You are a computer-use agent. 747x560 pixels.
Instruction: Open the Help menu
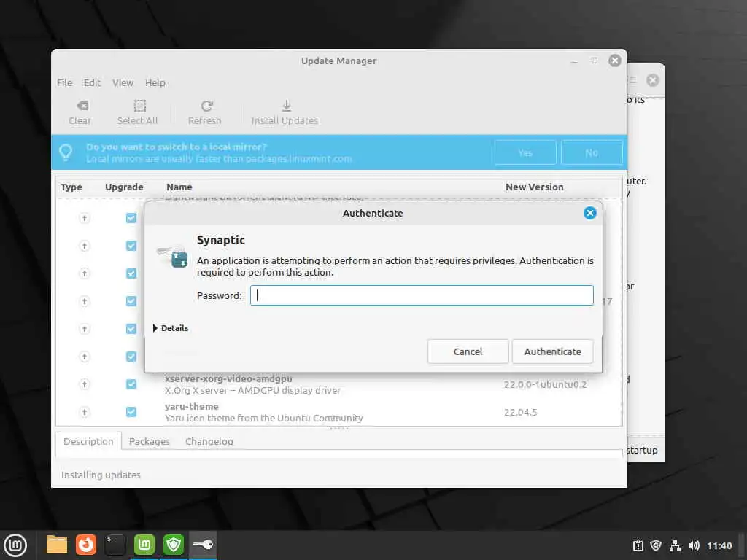155,82
